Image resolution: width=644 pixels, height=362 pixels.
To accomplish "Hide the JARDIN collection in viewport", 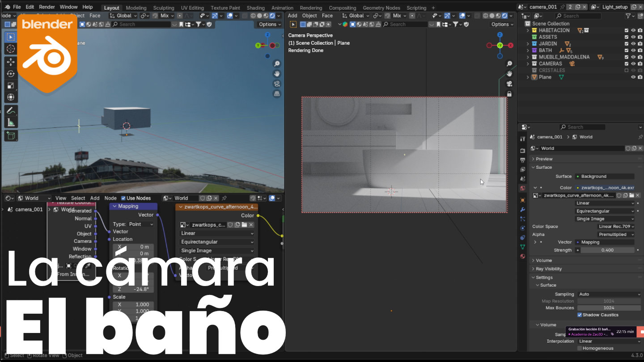I will pyautogui.click(x=633, y=44).
